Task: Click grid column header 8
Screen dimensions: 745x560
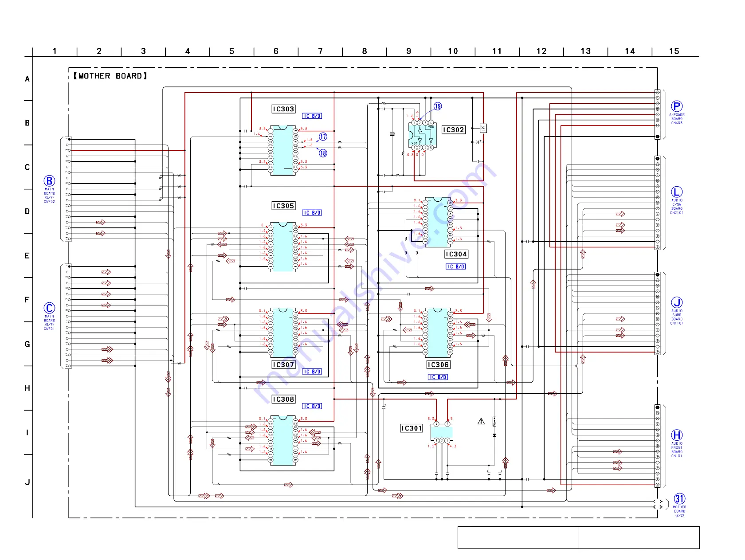Action: 365,51
